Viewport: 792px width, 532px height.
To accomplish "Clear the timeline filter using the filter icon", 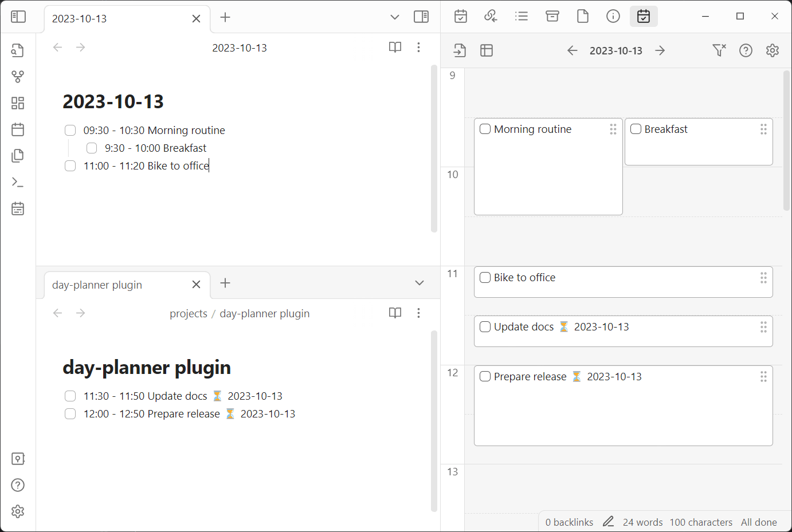I will click(719, 50).
